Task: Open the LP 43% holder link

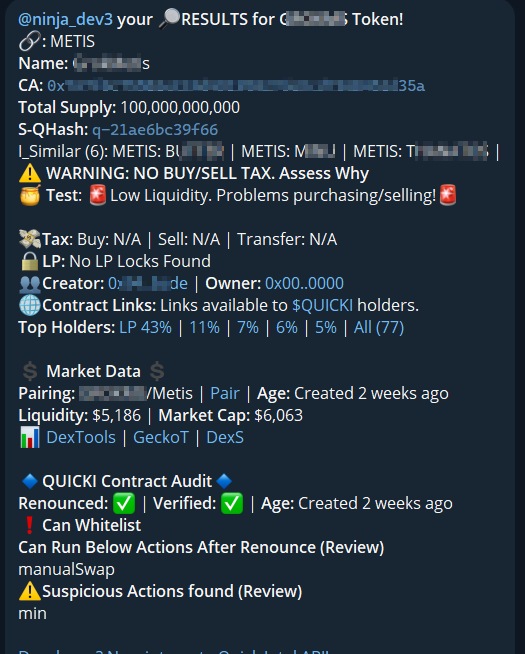Action: pos(146,328)
